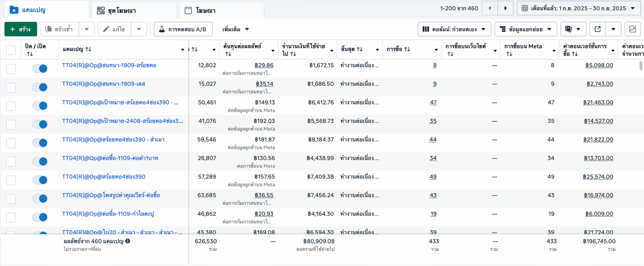Sort the แคมเปญ column using its arrows
Viewport: 644px width, 266px height.
[89, 49]
